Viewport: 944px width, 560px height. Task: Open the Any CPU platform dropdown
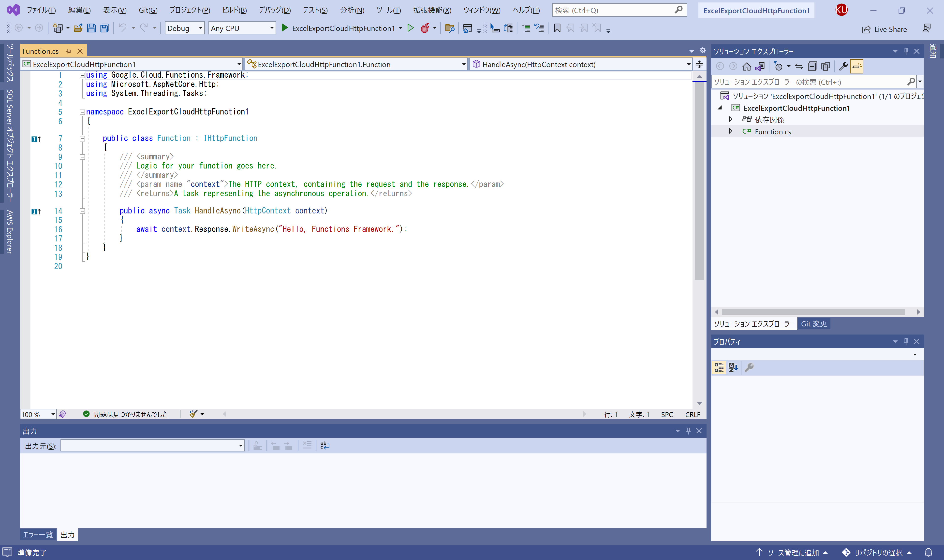tap(242, 28)
